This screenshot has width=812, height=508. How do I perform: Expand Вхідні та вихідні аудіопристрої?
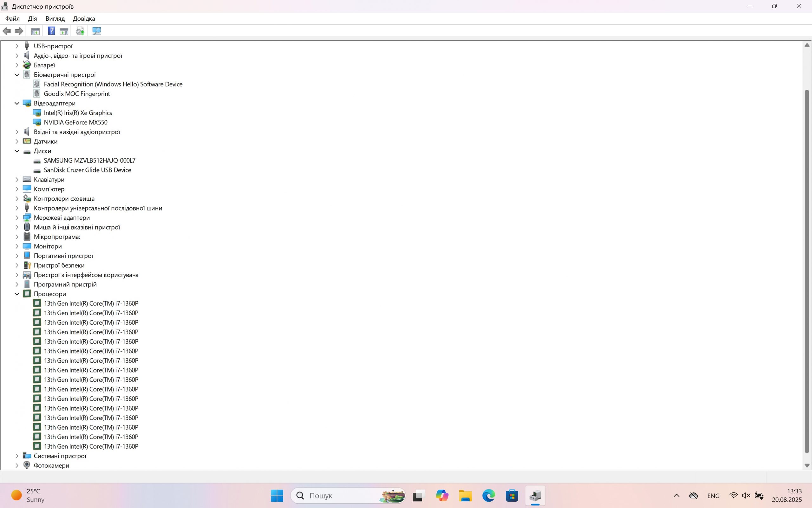coord(17,132)
